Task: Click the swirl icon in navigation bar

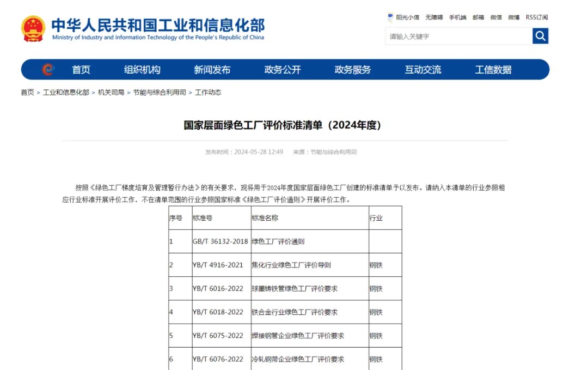Action: [x=47, y=69]
